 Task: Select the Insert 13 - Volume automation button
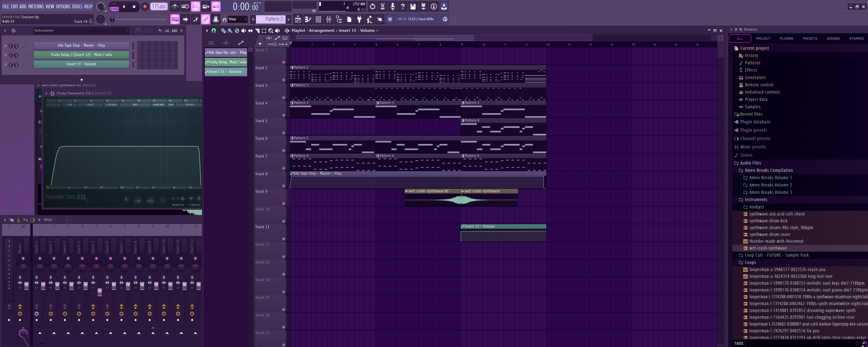pyautogui.click(x=81, y=64)
